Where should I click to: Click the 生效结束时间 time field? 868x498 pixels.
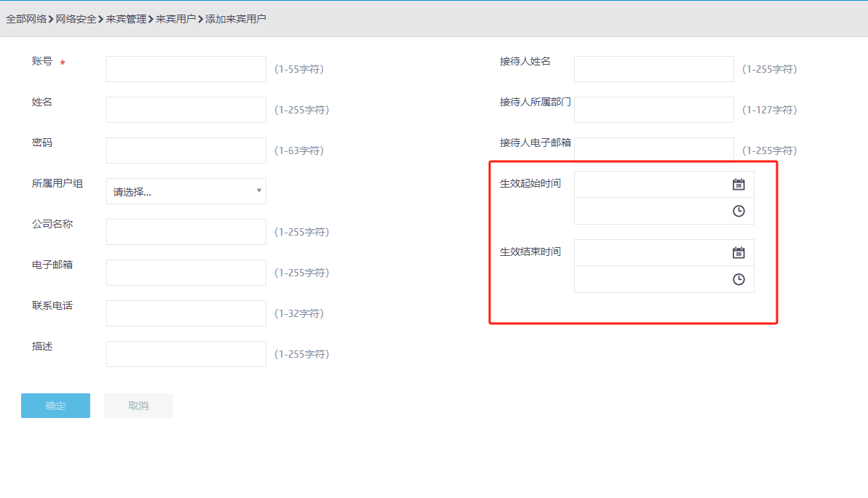click(664, 279)
